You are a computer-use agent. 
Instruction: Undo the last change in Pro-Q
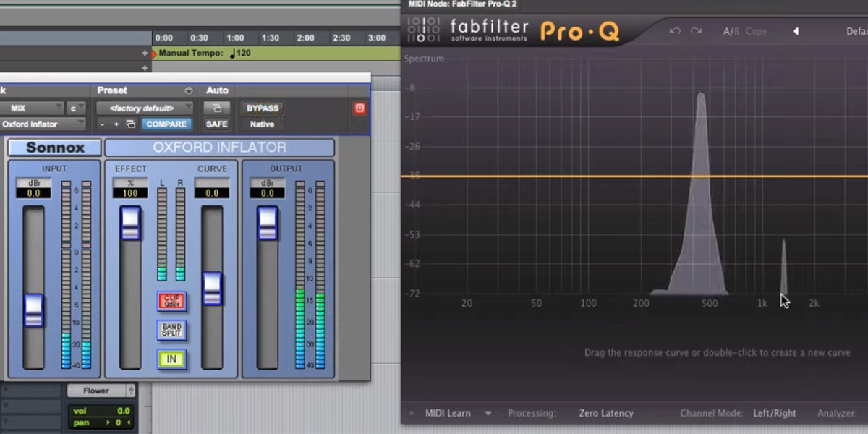click(675, 31)
